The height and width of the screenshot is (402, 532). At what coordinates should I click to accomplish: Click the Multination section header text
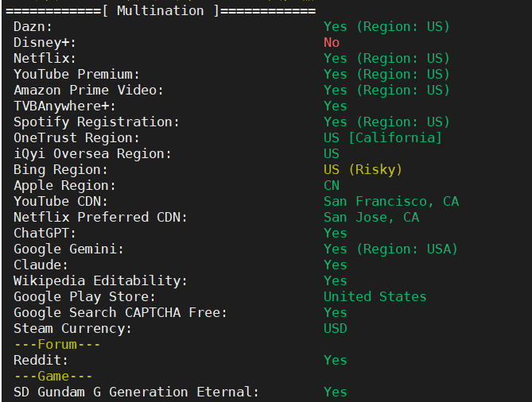pos(160,10)
